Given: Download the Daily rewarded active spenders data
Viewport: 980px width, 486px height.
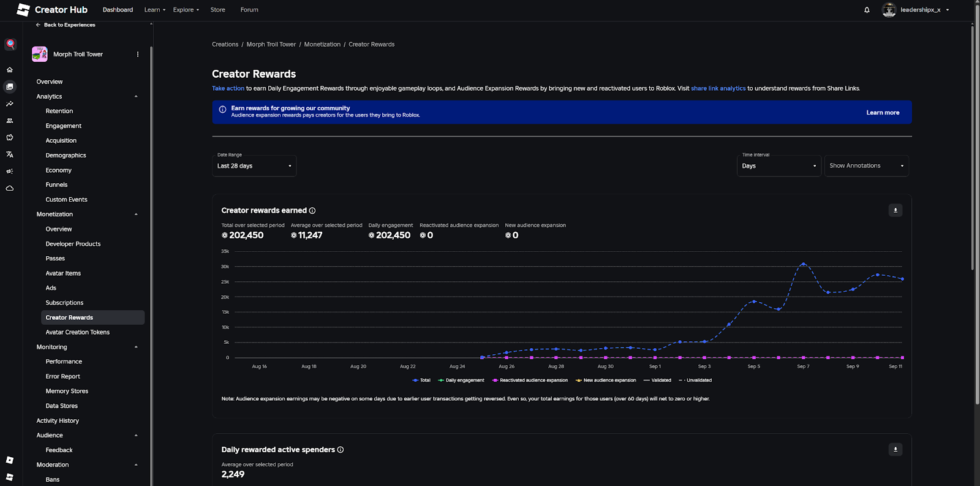Looking at the screenshot, I should (x=895, y=449).
